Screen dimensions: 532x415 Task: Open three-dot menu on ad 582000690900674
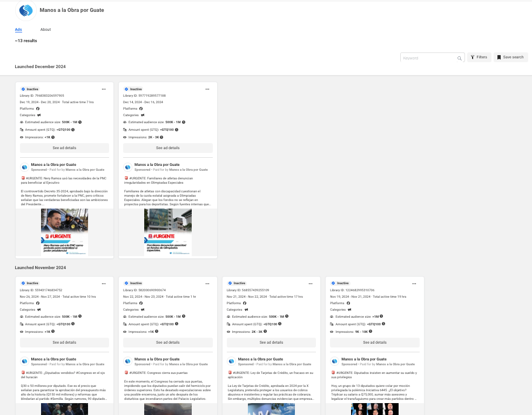tap(207, 284)
